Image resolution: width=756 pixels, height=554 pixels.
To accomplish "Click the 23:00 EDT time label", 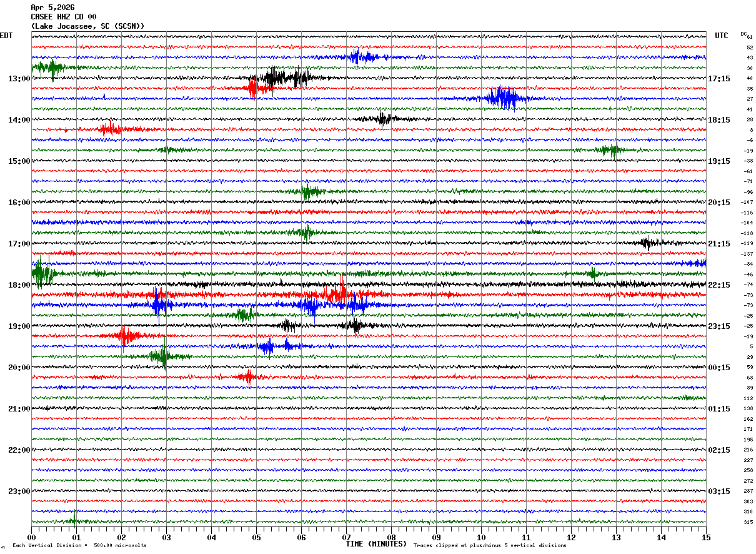I will tap(19, 491).
